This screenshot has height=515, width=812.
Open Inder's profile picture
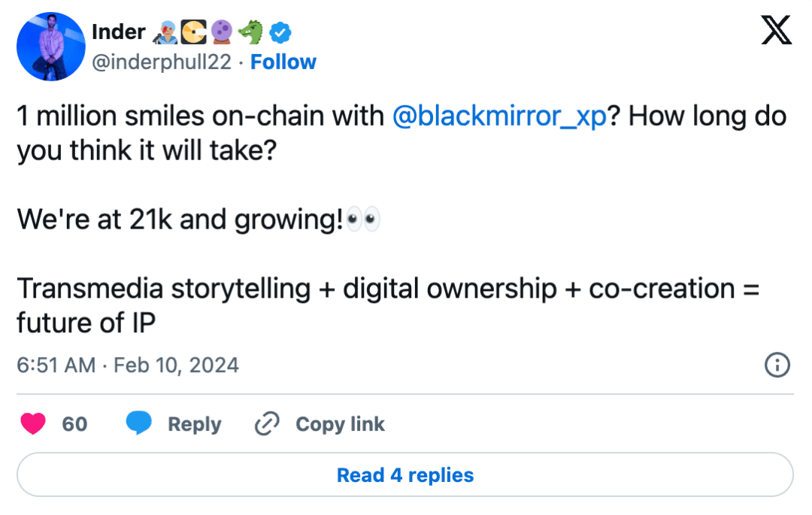click(50, 47)
